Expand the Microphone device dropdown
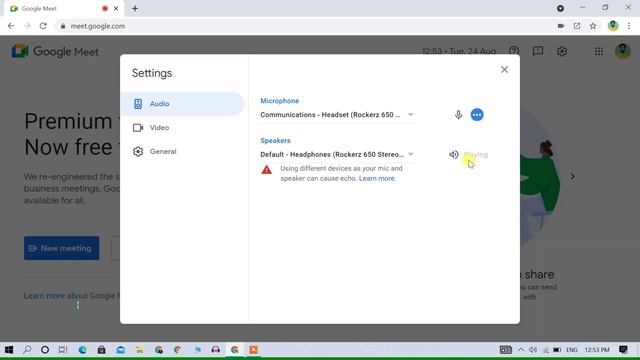This screenshot has width=640, height=360. (338, 115)
